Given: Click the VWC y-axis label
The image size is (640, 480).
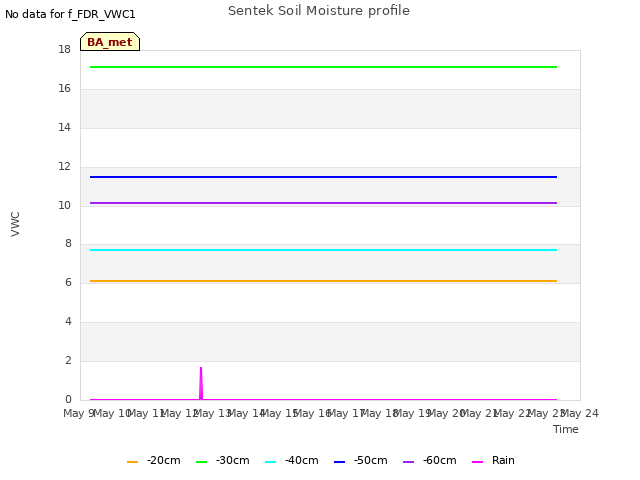Looking at the screenshot, I should pos(15,224).
